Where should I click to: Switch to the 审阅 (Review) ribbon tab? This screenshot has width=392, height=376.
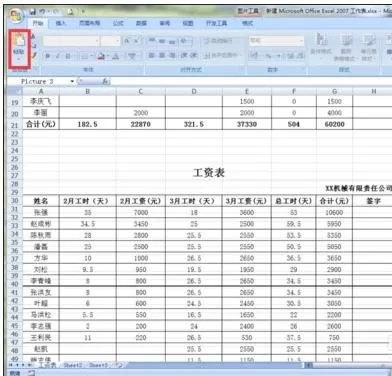tap(165, 23)
